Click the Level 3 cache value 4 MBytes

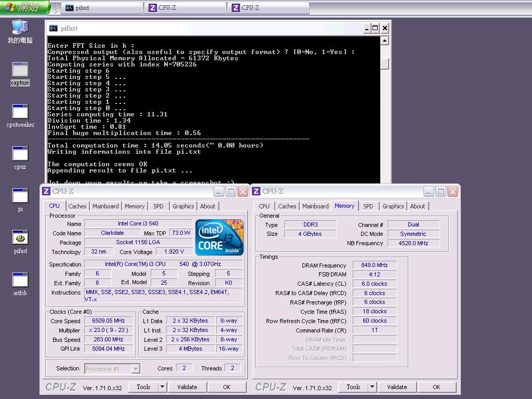tap(191, 349)
